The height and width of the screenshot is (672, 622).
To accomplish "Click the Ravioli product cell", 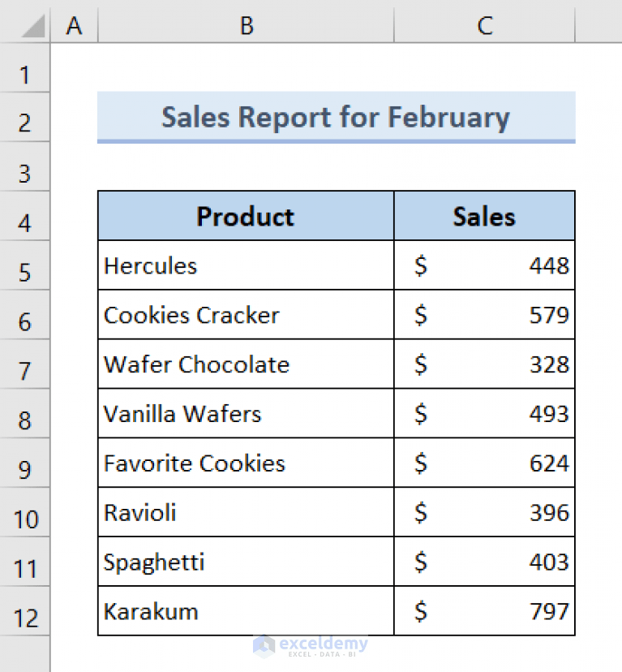I will [x=246, y=513].
